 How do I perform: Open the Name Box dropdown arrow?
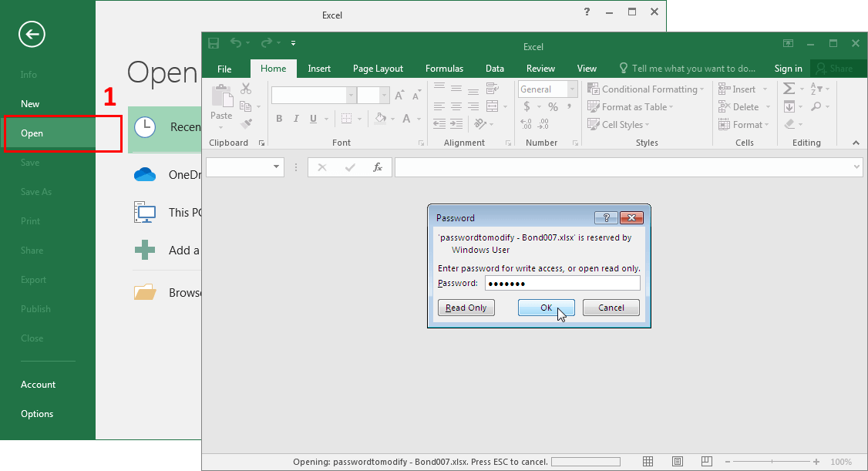pos(276,167)
